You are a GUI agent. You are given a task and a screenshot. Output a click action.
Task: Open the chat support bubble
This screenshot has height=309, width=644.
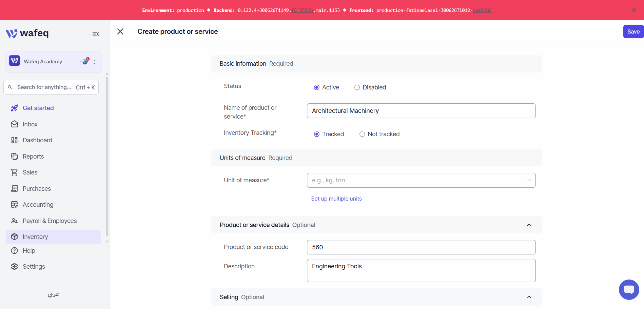pyautogui.click(x=629, y=290)
